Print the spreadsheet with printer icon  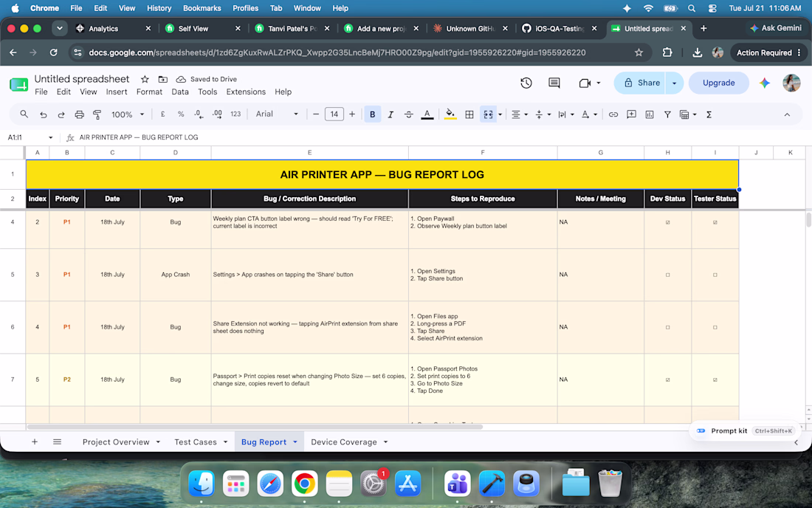click(79, 114)
